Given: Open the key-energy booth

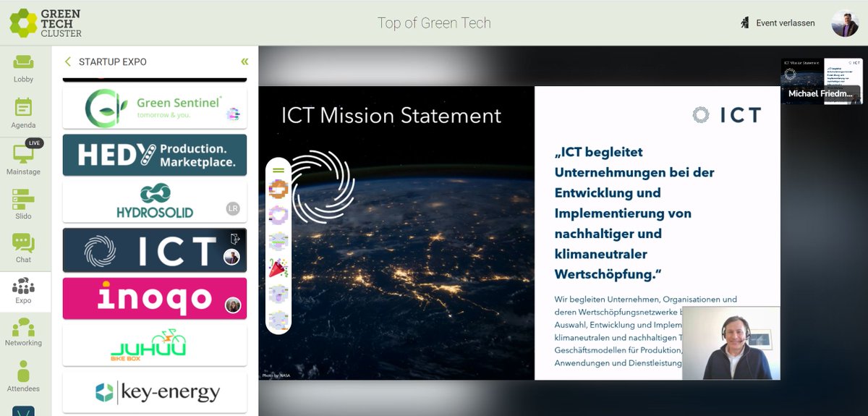Looking at the screenshot, I should 155,392.
